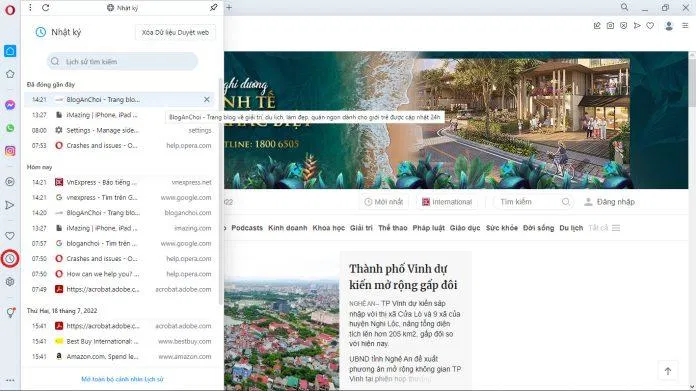
Task: Open ad blocker shield icon in toolbar
Action: point(624,26)
